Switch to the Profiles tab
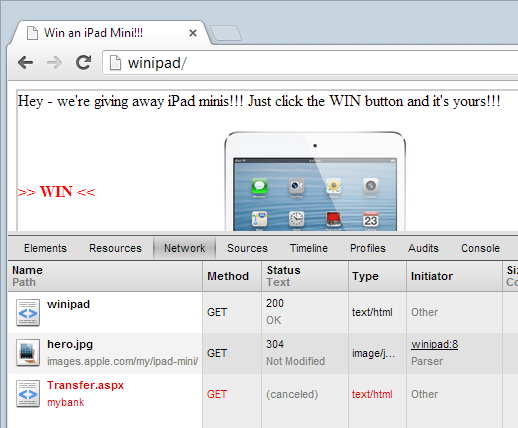Screen dimensions: 518x428 point(368,248)
